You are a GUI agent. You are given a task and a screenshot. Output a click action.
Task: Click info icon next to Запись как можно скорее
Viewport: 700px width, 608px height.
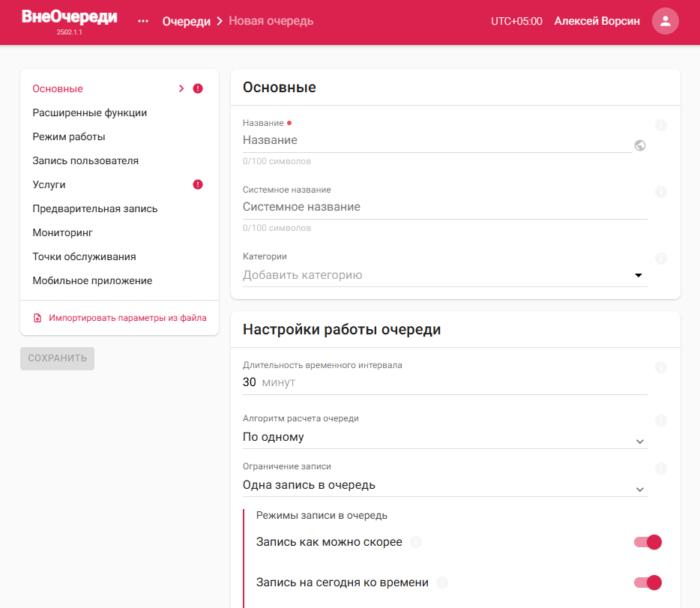(x=416, y=542)
